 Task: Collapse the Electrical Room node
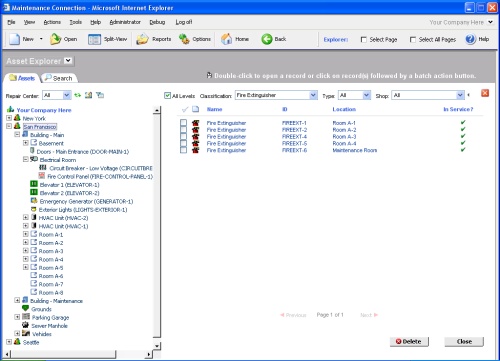click(26, 159)
